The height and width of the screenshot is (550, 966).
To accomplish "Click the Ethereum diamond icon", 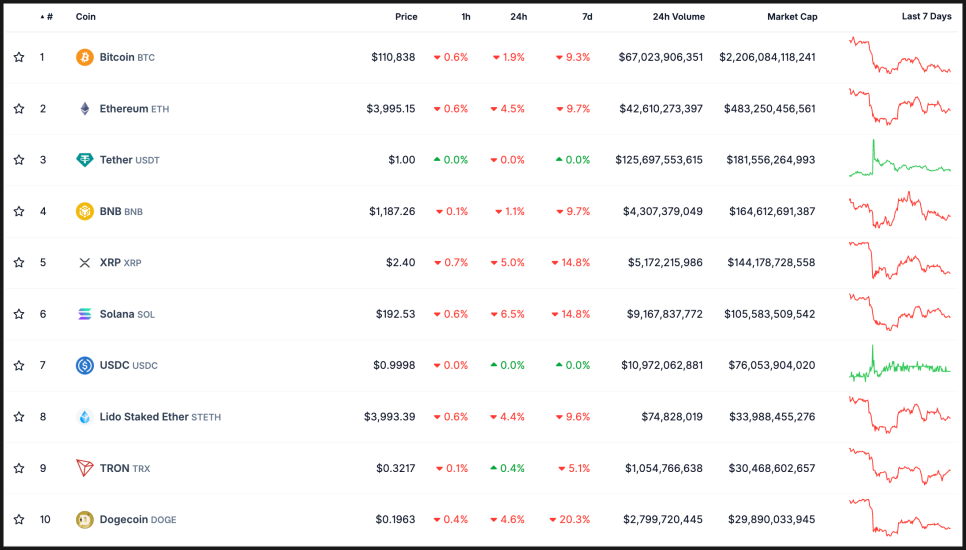I will [x=85, y=109].
